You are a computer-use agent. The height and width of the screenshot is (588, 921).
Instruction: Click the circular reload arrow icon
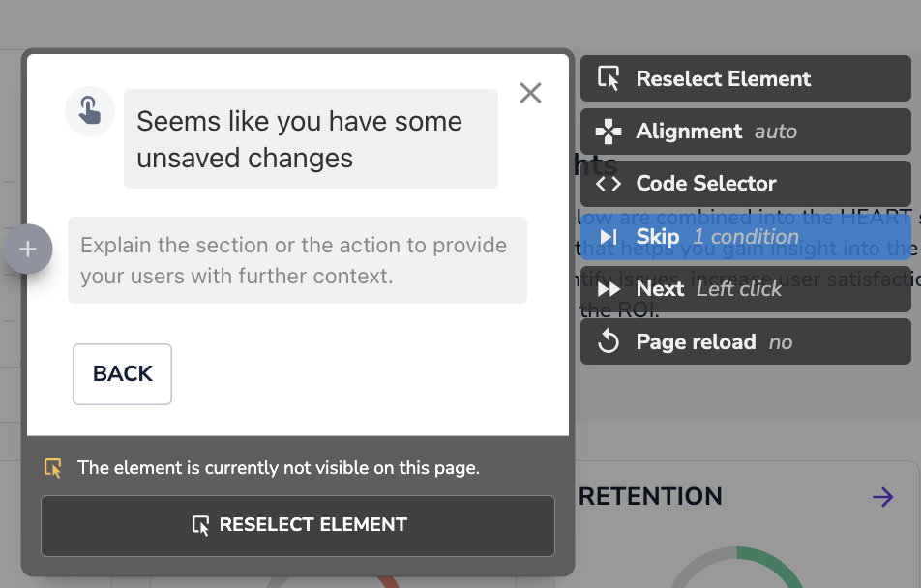609,341
